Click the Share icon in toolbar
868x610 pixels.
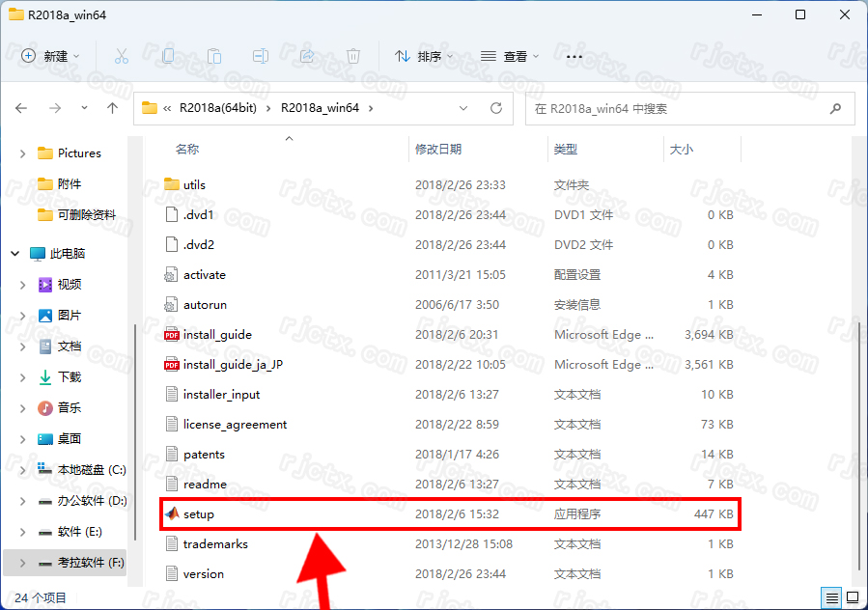(307, 56)
